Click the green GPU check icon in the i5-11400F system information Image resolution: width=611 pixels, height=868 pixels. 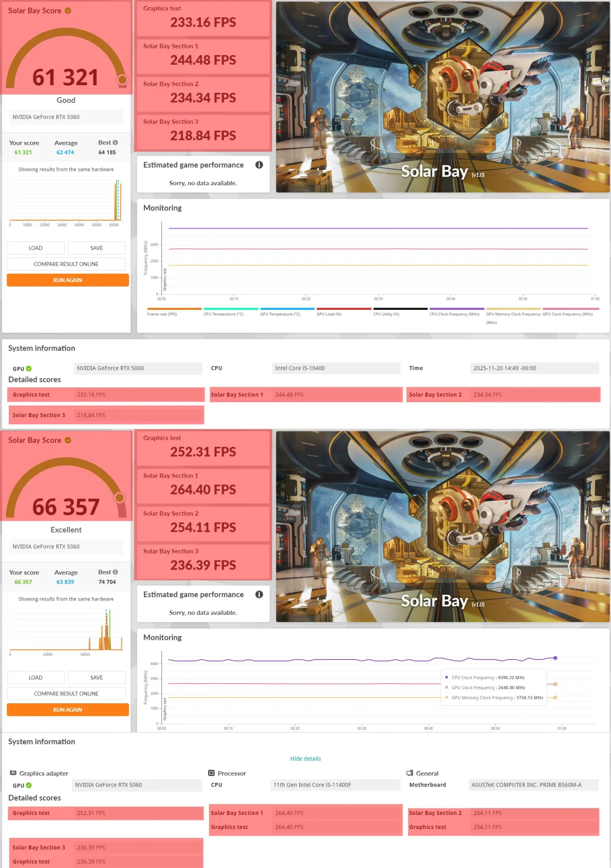point(29,785)
